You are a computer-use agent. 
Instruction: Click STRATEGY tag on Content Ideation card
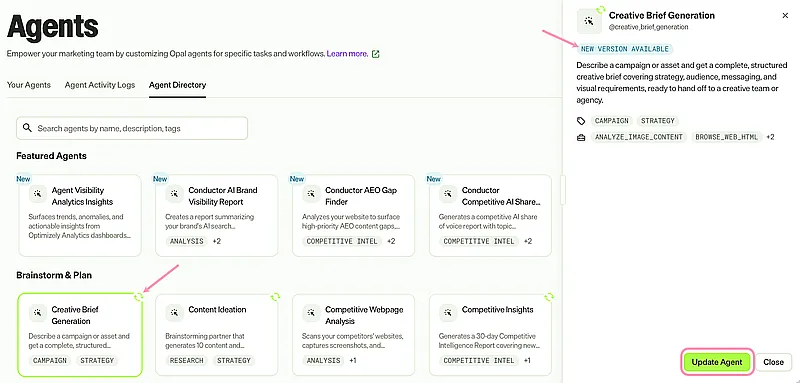tap(234, 361)
